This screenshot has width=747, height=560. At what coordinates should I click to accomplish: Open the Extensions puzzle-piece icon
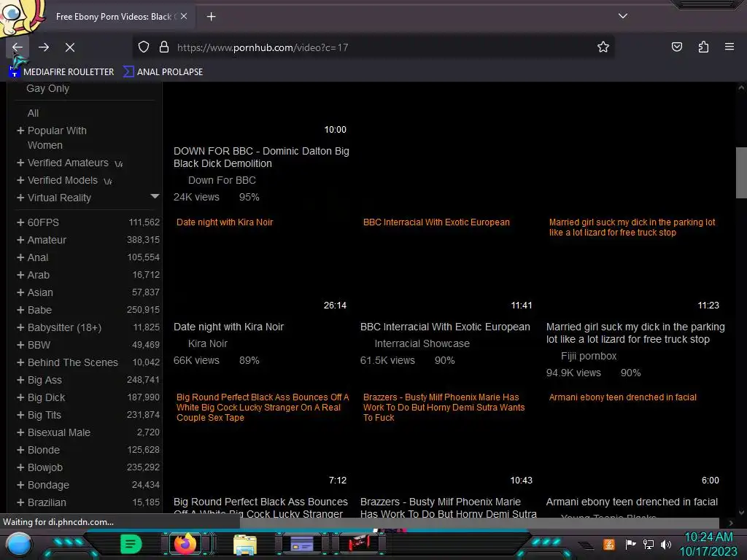pyautogui.click(x=703, y=47)
